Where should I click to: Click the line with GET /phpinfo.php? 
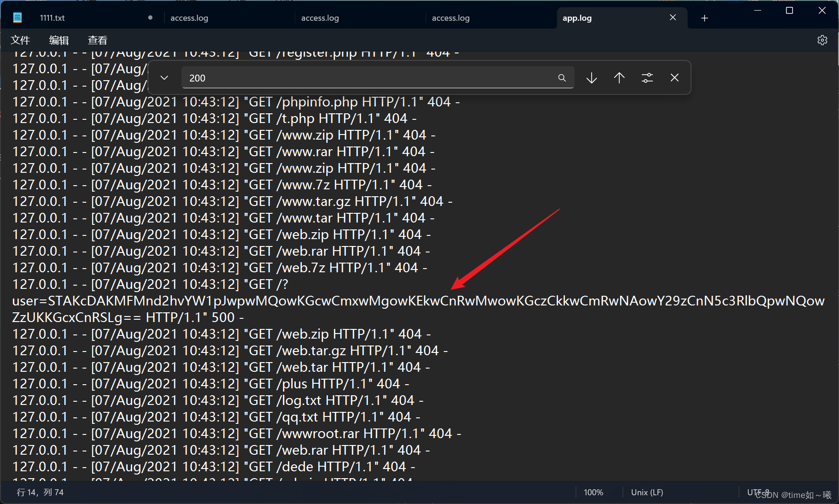tap(236, 102)
